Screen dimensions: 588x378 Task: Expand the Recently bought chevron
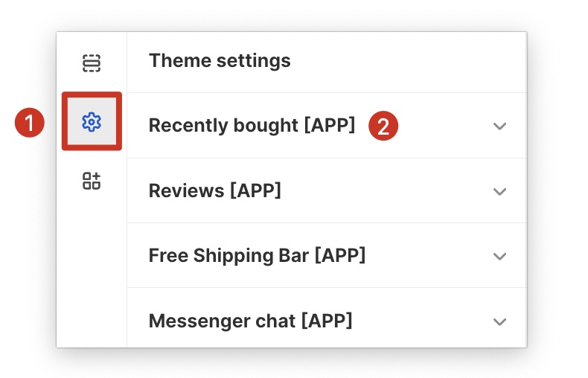(x=499, y=126)
